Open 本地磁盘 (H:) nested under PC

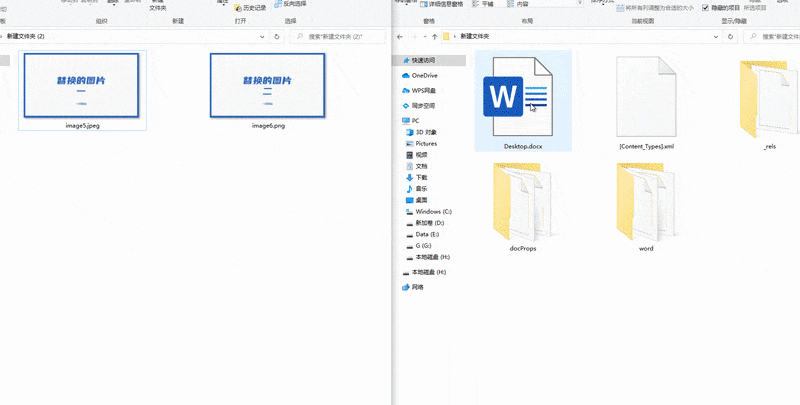[x=428, y=257]
